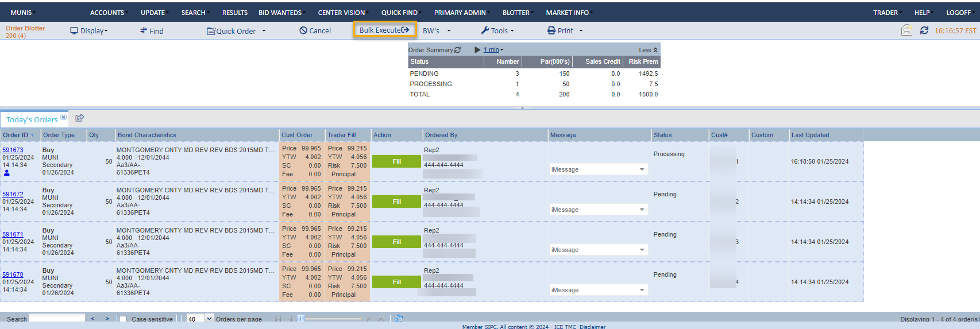Click the Bulk Execute button

[x=384, y=30]
